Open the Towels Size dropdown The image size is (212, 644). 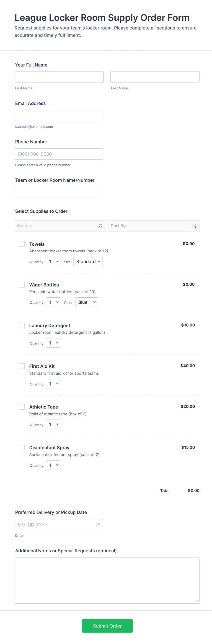88,262
